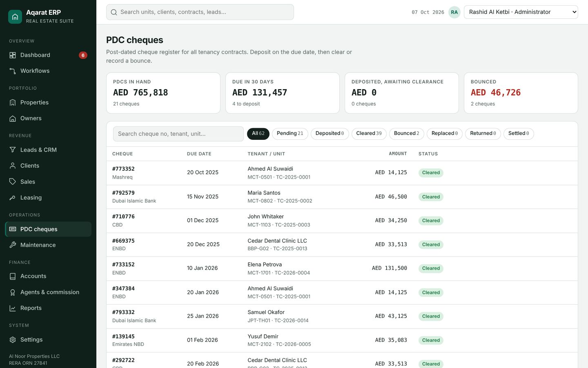Focus the global search units, clients field
The image size is (588, 368).
click(x=200, y=12)
